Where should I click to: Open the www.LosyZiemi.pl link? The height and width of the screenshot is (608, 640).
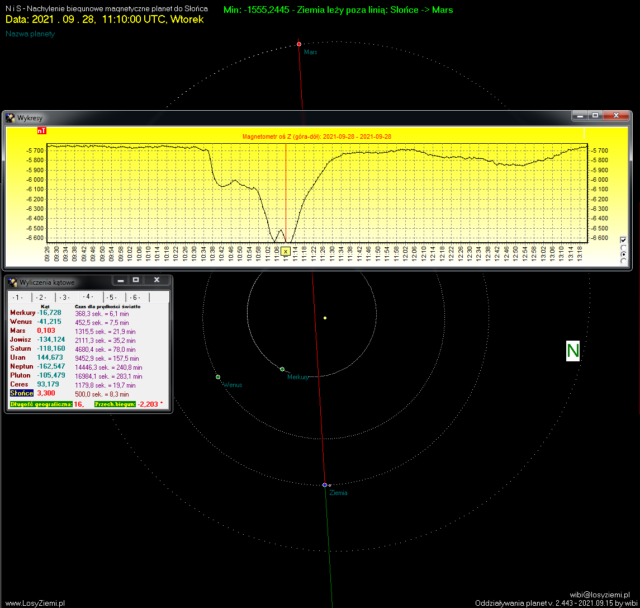(x=36, y=602)
